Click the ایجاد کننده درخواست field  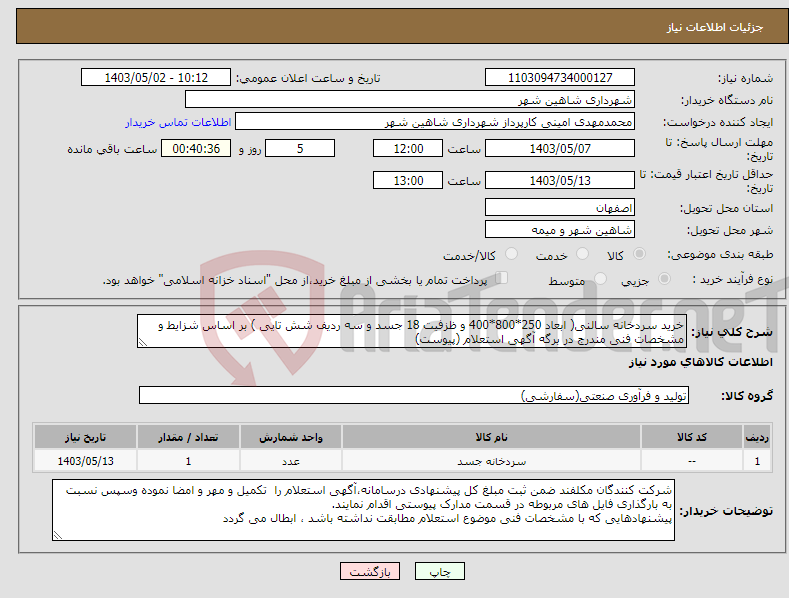435,122
